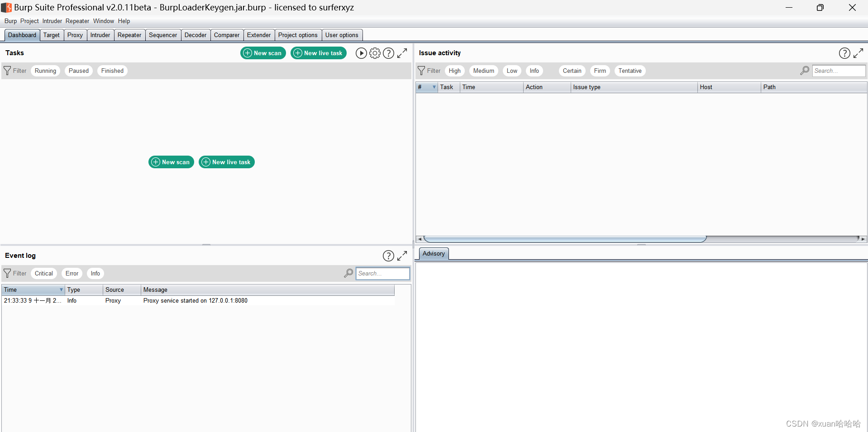Viewport: 868px width, 432px height.
Task: Click the Event log Filter funnel icon
Action: click(x=7, y=273)
